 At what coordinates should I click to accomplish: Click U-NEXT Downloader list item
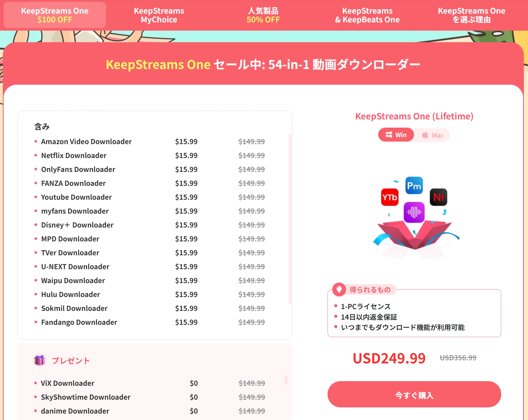75,267
